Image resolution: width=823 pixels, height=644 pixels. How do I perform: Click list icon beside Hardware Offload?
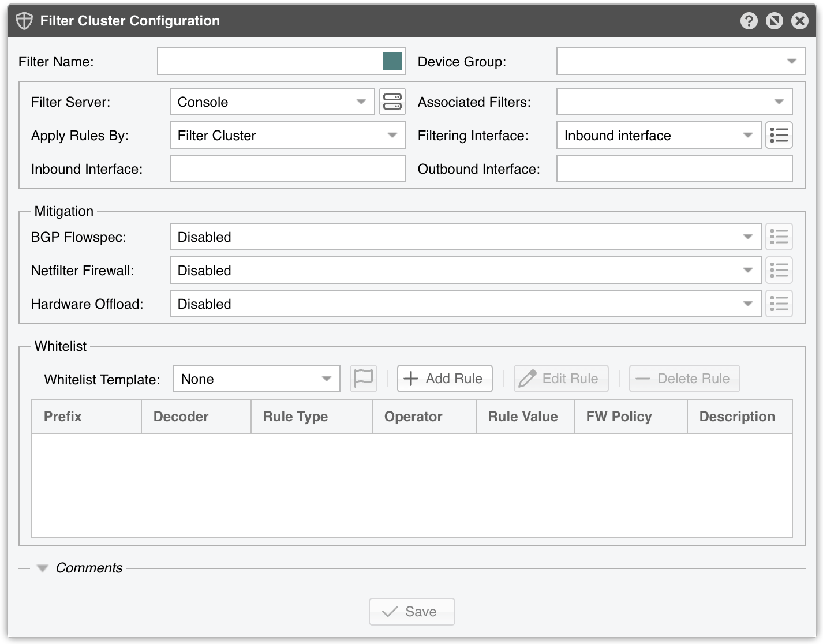tap(779, 304)
